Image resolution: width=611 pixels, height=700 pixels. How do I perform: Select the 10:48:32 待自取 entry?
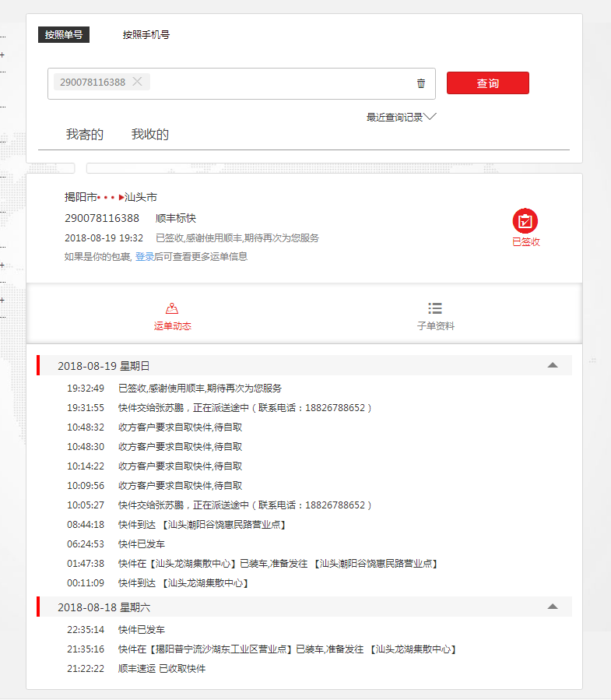click(x=155, y=427)
